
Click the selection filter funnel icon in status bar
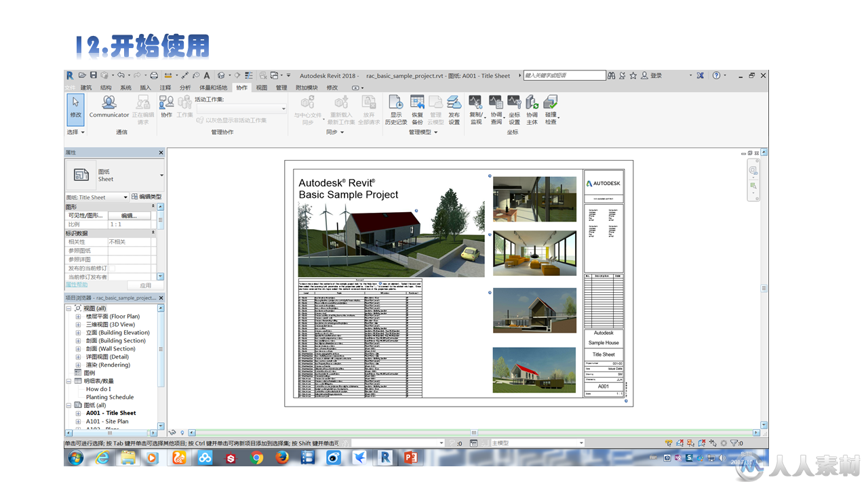click(x=734, y=443)
